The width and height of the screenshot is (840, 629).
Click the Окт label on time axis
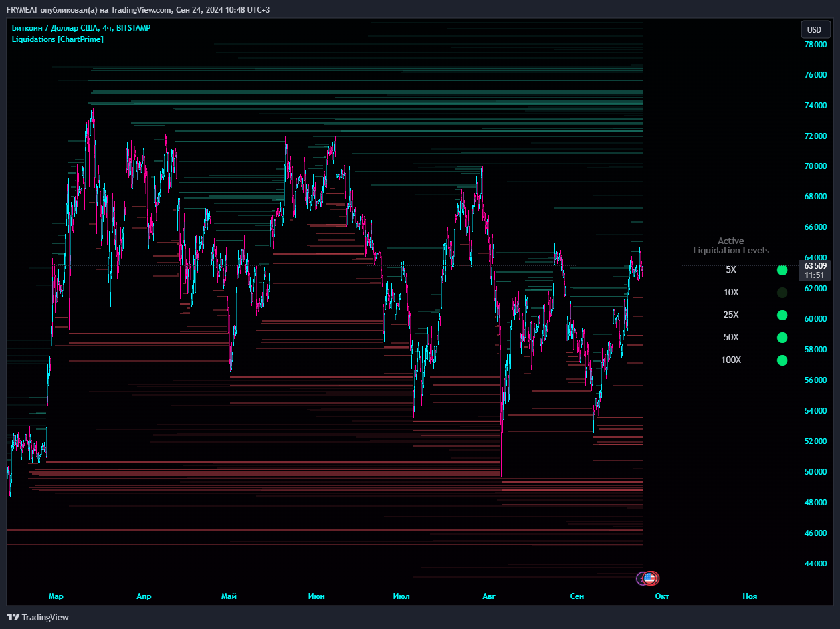point(662,596)
